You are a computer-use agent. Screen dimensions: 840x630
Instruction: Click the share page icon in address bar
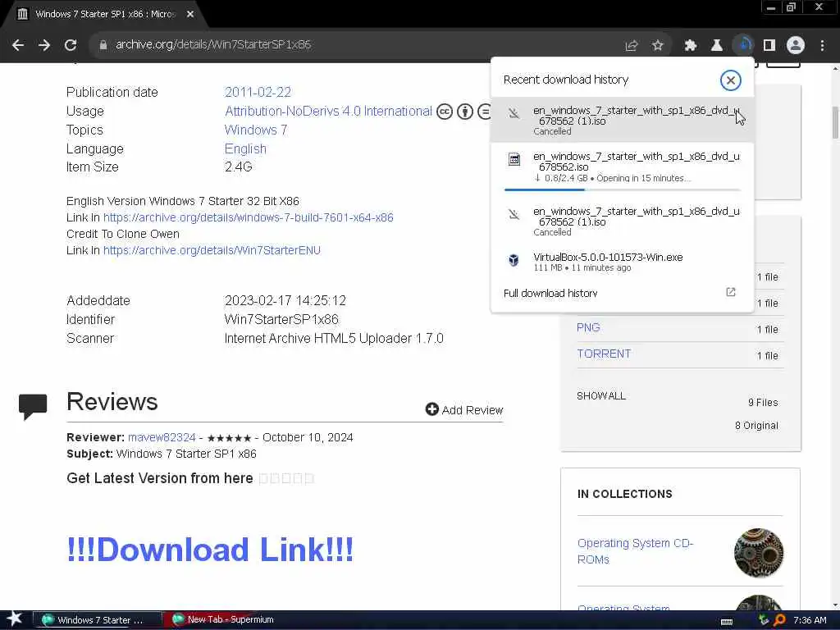[632, 46]
